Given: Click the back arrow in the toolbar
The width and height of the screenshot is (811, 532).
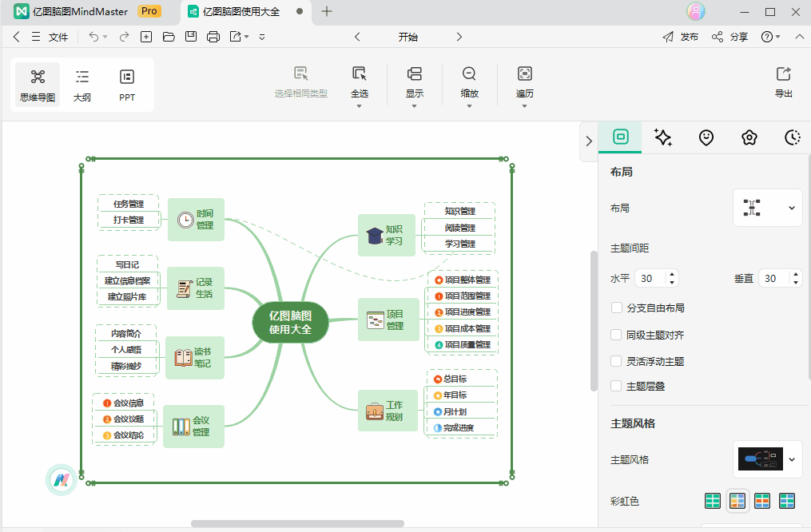Looking at the screenshot, I should [17, 37].
